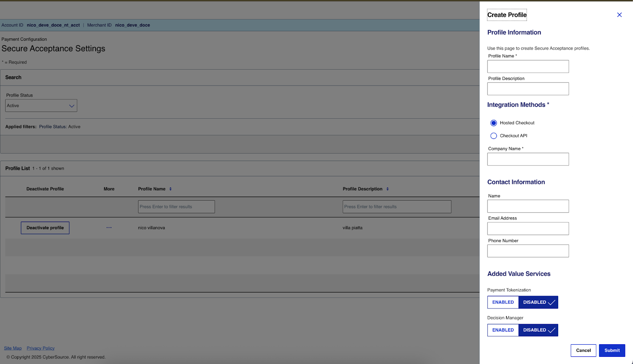Open the Privacy Policy link

[40, 348]
